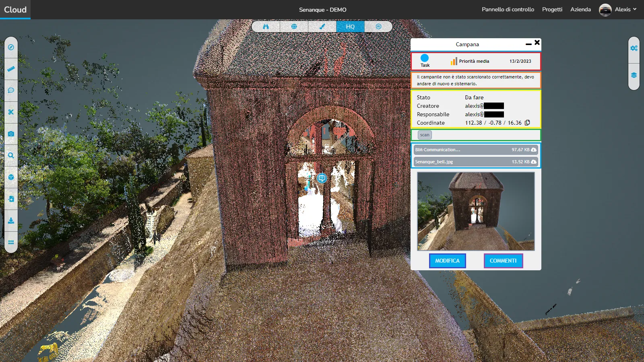Viewport: 644px width, 362px height.
Task: Click the blue Task type circle
Action: click(x=425, y=58)
